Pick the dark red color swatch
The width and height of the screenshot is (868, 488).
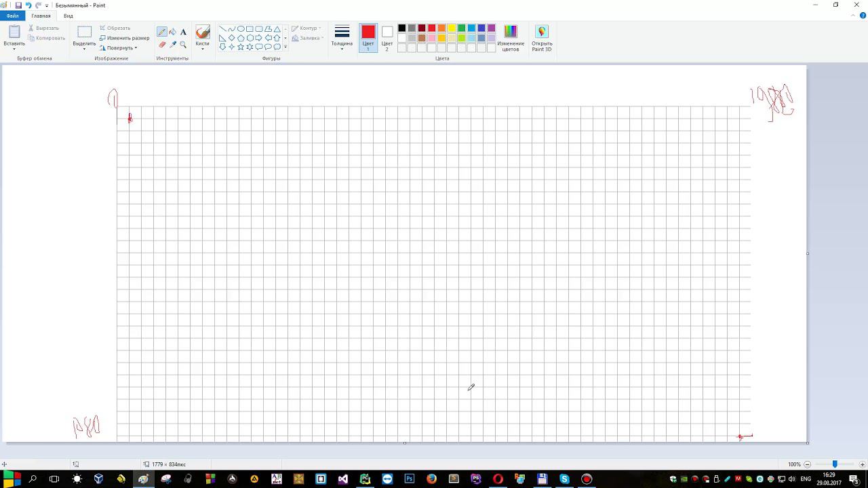click(422, 28)
